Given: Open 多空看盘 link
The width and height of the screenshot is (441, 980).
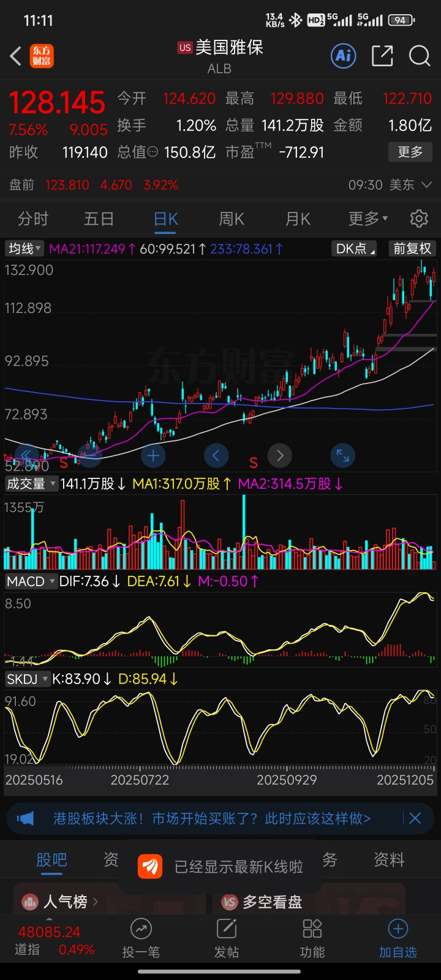Looking at the screenshot, I should tap(273, 902).
